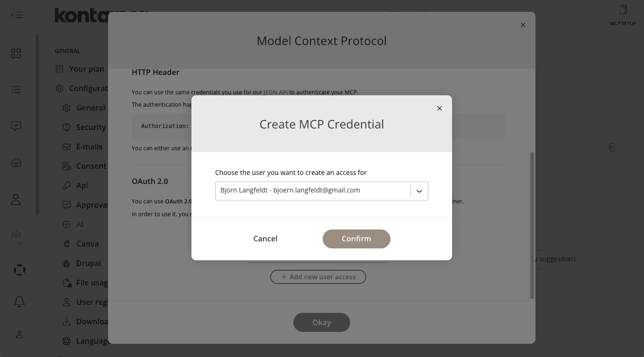Viewport: 644px width, 357px height.
Task: Click the copy icon beside the OAuth section
Action: coord(612,147)
